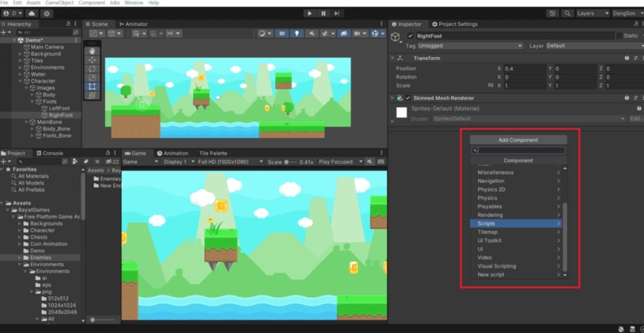Select the Rect tool in Scene toolbar
Image resolution: width=644 pixels, height=333 pixels.
pos(92,86)
